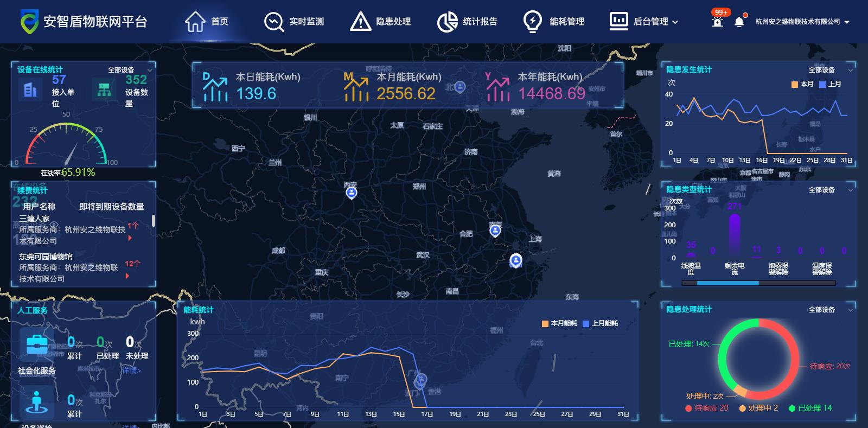Switch to the 能耗管理 menu item
Viewport: 868px width, 428px height.
566,22
